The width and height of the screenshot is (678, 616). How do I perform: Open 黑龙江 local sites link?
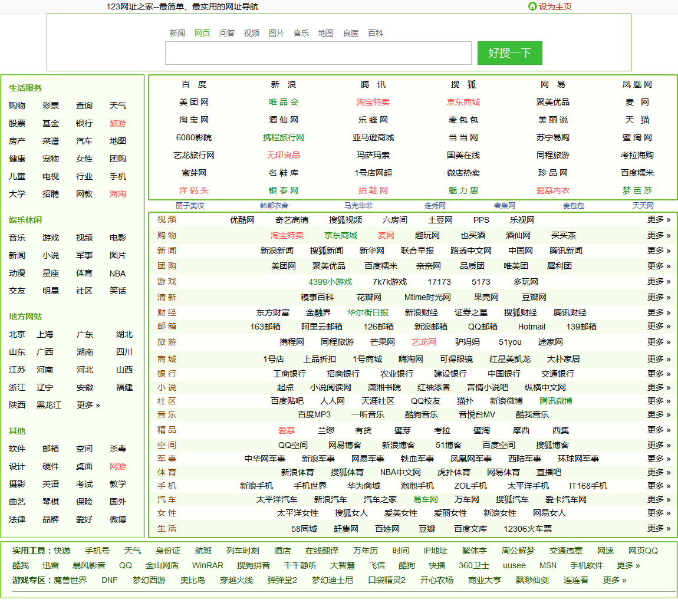click(x=49, y=405)
